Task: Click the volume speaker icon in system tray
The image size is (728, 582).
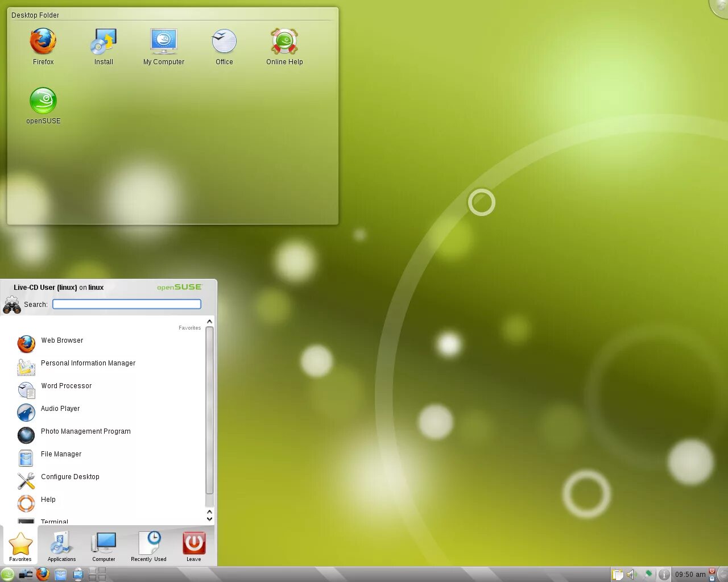Action: 632,575
